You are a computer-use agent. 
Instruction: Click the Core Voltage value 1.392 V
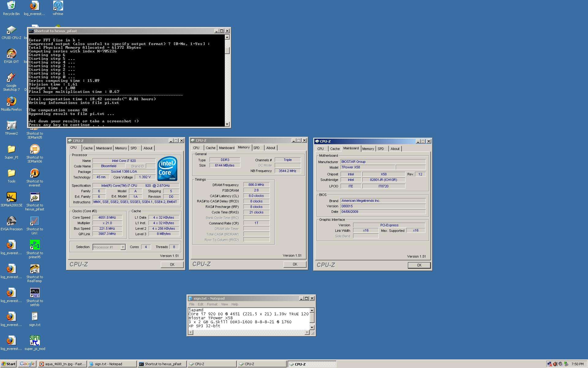point(145,177)
